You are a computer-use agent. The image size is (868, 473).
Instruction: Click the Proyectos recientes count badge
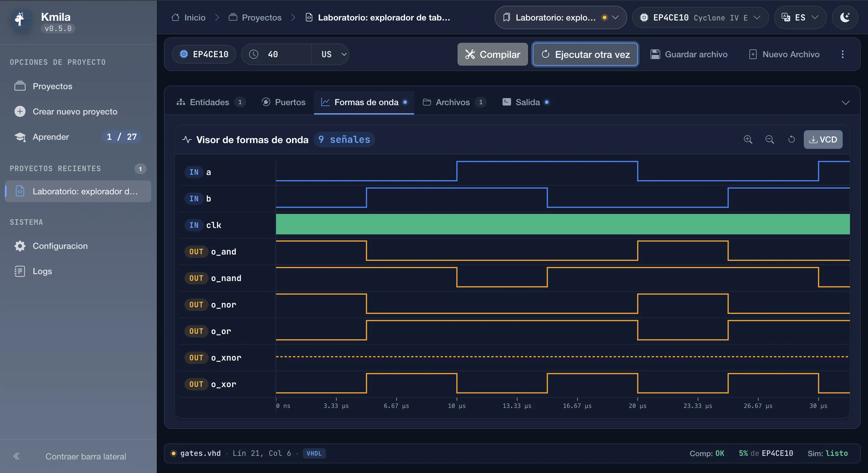140,168
